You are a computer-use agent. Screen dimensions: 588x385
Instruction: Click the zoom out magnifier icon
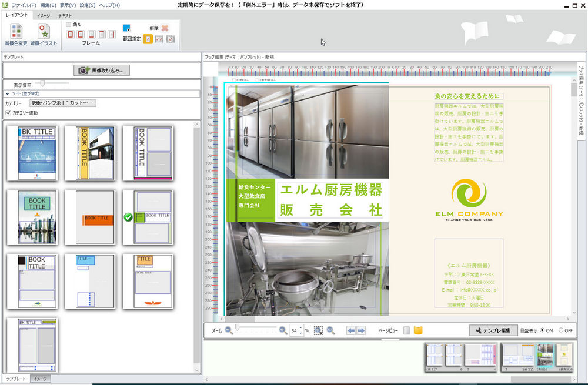tap(229, 330)
